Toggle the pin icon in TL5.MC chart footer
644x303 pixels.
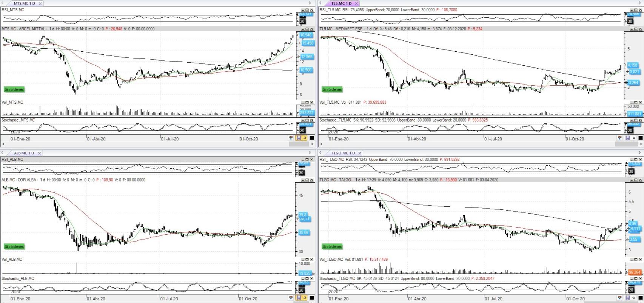[633, 138]
